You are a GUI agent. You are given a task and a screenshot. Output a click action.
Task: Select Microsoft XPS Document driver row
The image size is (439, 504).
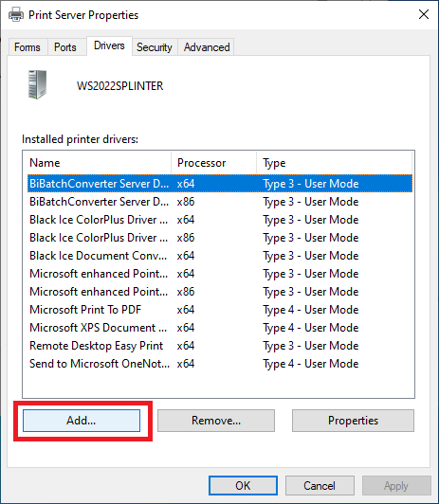[x=220, y=328]
